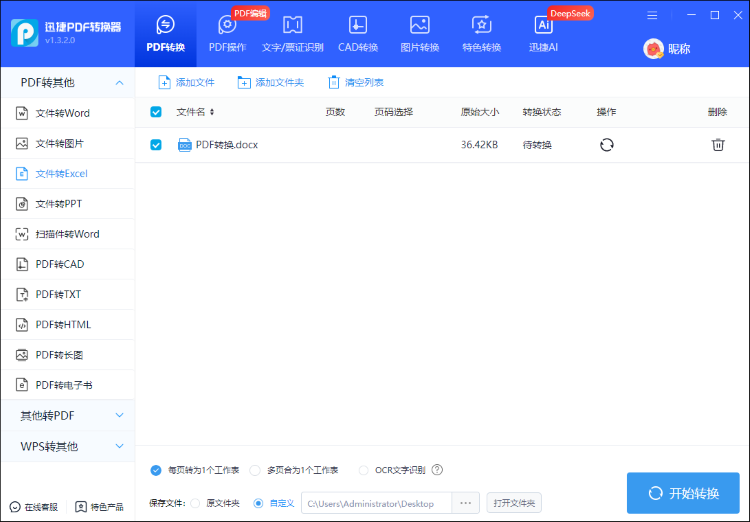
Task: Select 原文件夹 as save location
Action: [195, 503]
